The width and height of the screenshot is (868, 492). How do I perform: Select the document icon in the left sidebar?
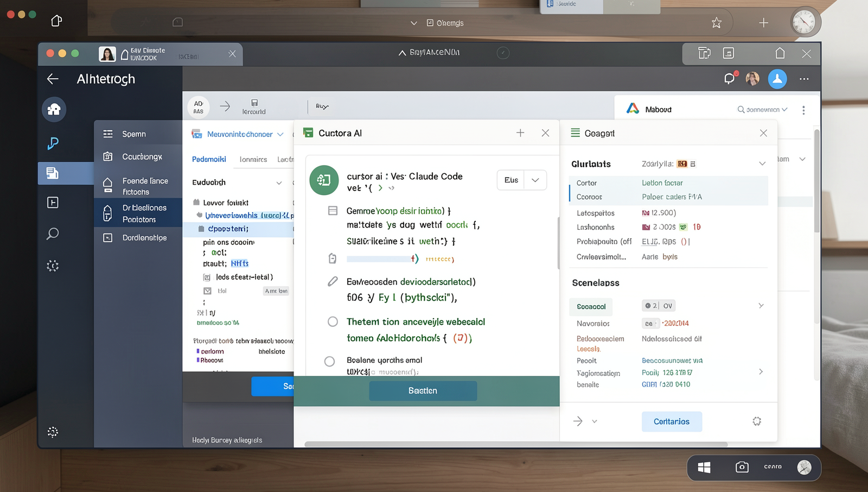(x=53, y=173)
